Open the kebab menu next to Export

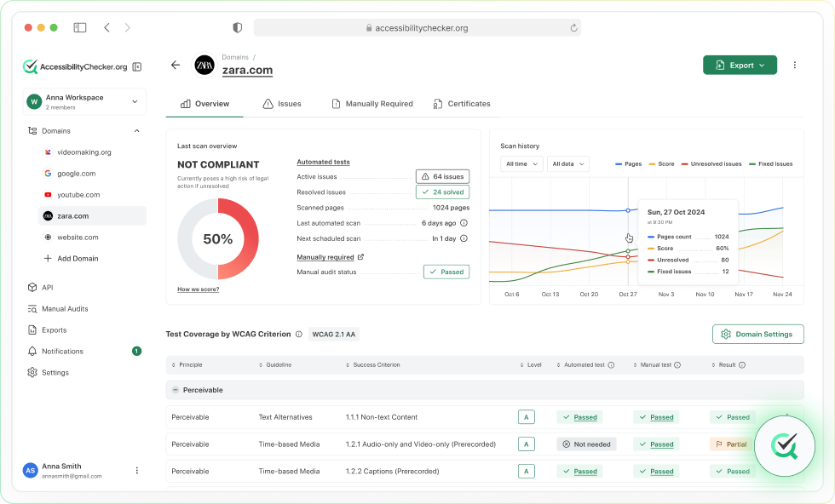coord(794,65)
